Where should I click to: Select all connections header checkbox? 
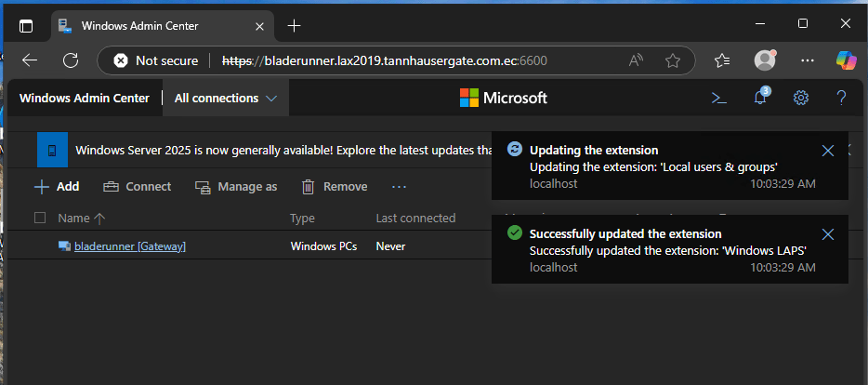coord(39,218)
